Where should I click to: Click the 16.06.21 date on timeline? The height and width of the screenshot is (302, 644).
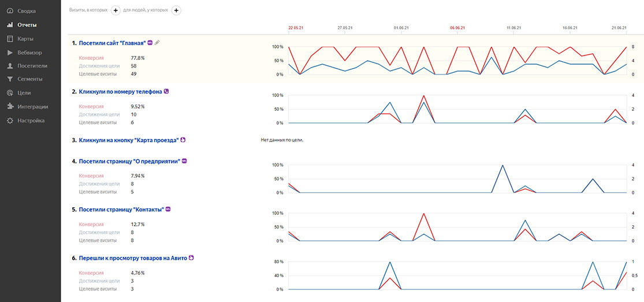click(x=570, y=28)
